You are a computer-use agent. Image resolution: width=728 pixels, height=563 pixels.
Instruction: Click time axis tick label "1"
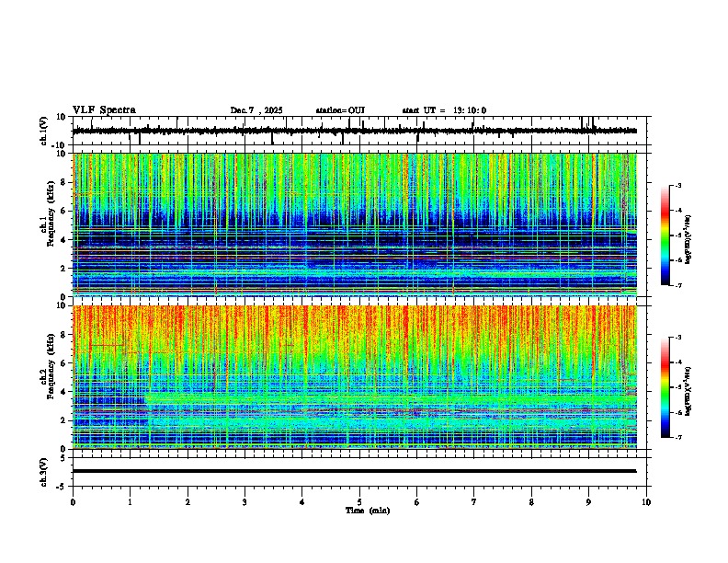pos(130,502)
